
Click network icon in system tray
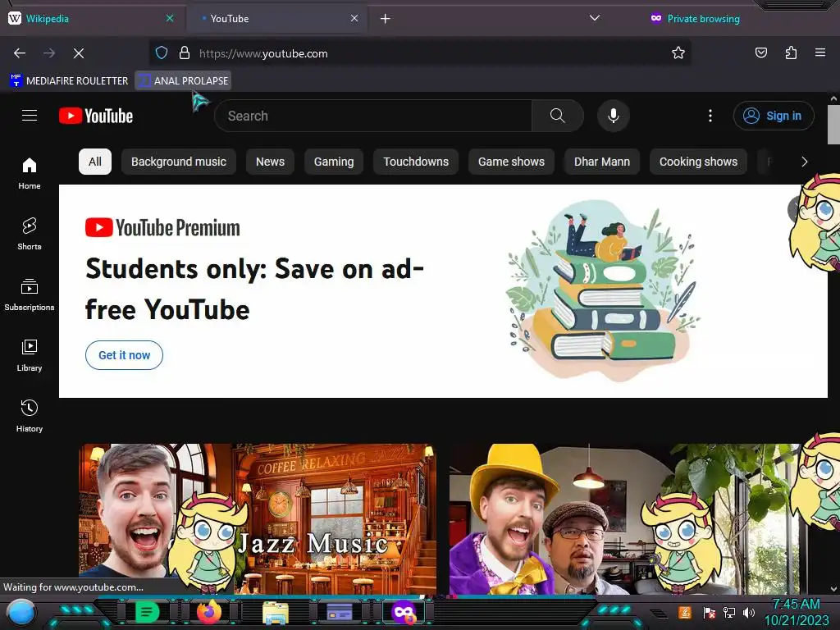[729, 612]
